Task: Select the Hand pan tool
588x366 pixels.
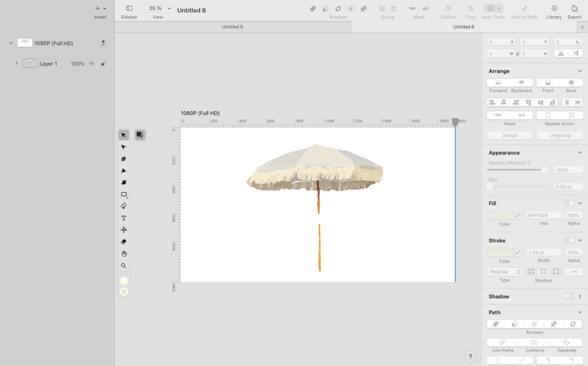Action: point(123,254)
